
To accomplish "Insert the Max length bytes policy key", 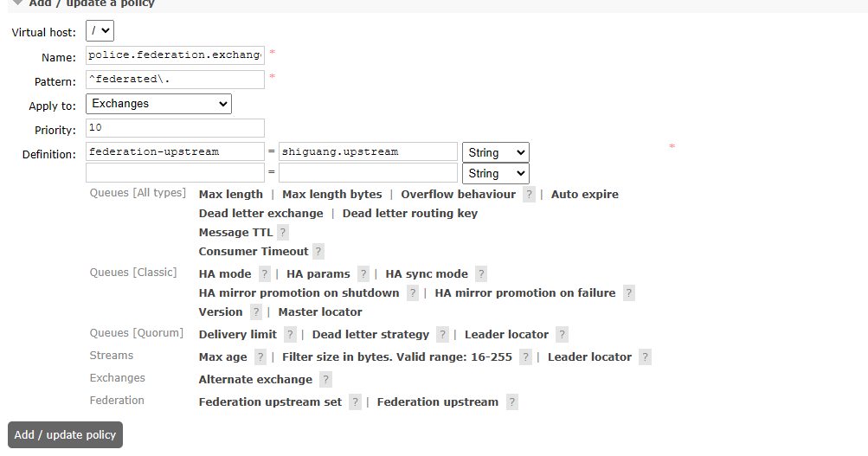I will coord(332,194).
